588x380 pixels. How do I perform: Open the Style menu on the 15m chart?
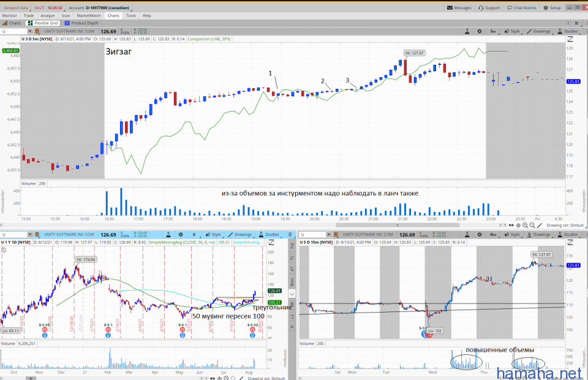click(512, 235)
